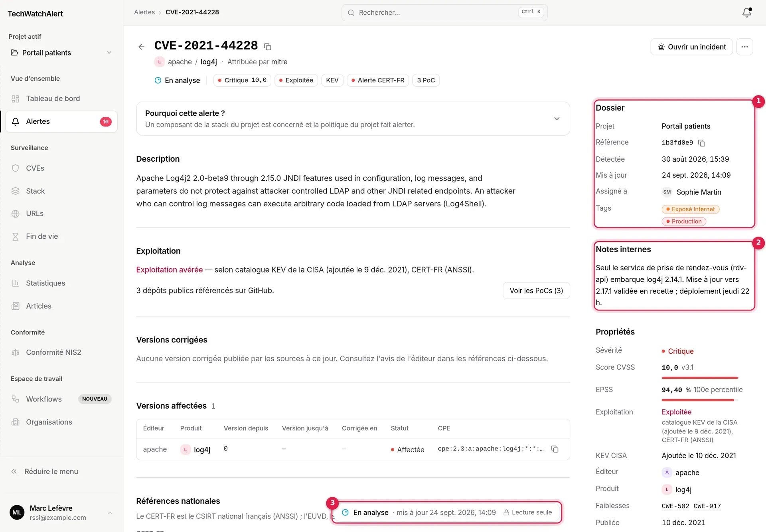Open the log4j product link under the title
The image size is (766, 532).
(209, 62)
